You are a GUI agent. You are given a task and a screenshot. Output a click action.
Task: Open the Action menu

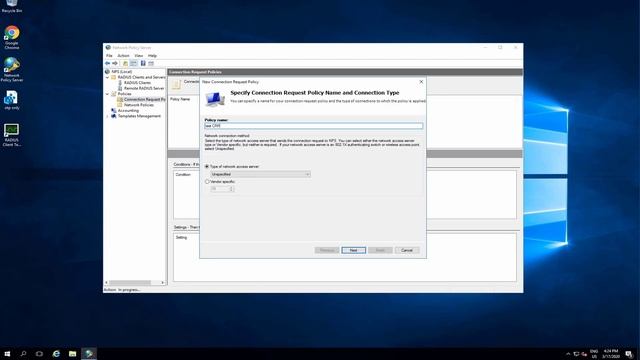pos(123,56)
